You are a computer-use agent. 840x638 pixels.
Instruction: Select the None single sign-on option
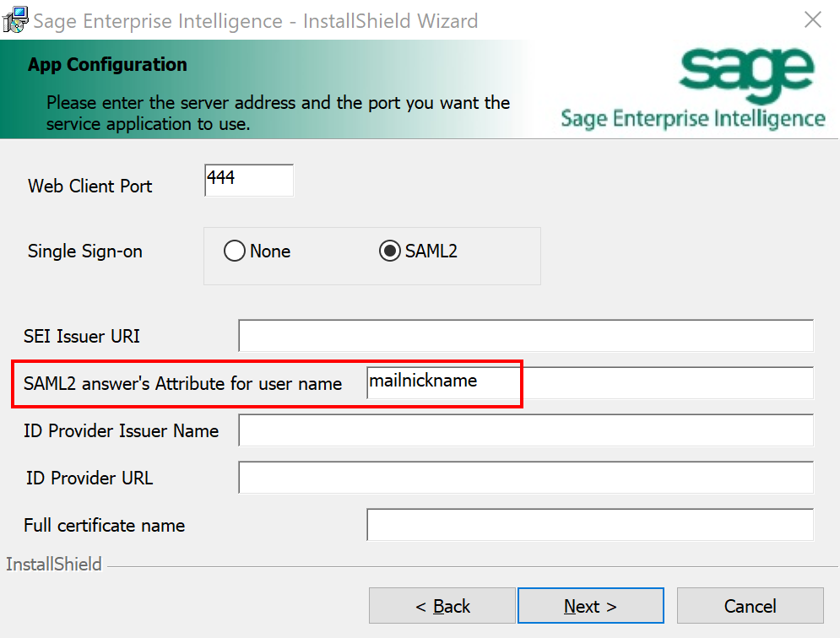(x=235, y=251)
